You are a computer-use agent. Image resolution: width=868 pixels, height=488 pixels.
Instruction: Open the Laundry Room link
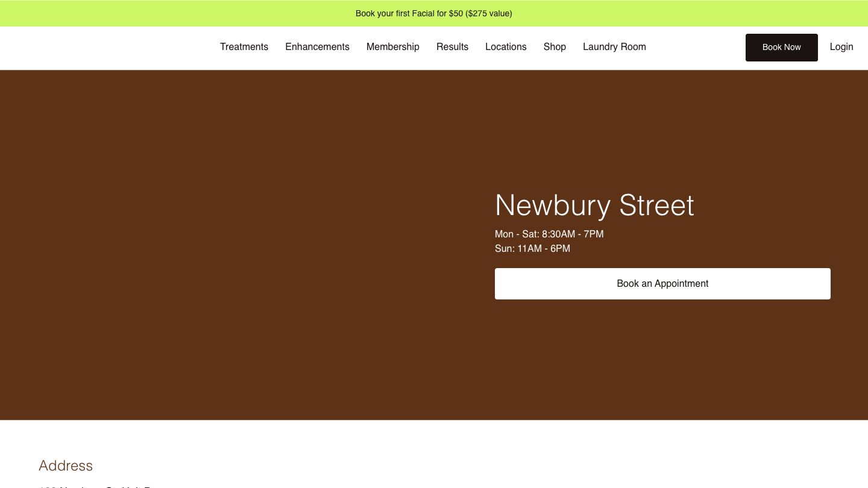click(614, 47)
